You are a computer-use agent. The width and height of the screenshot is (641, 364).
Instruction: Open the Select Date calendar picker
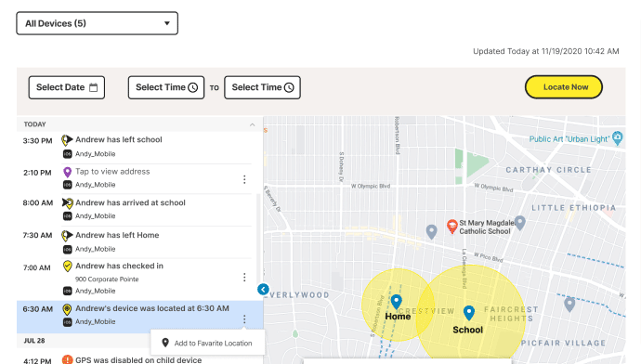67,87
